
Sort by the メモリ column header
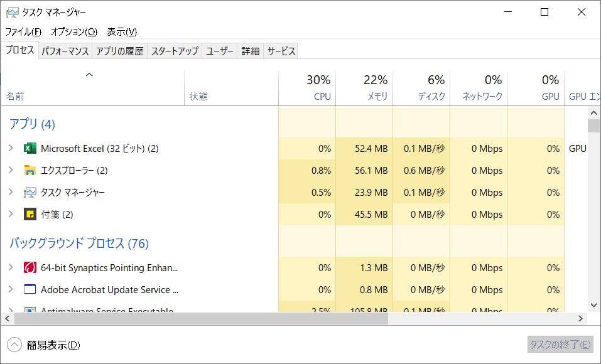pos(364,88)
